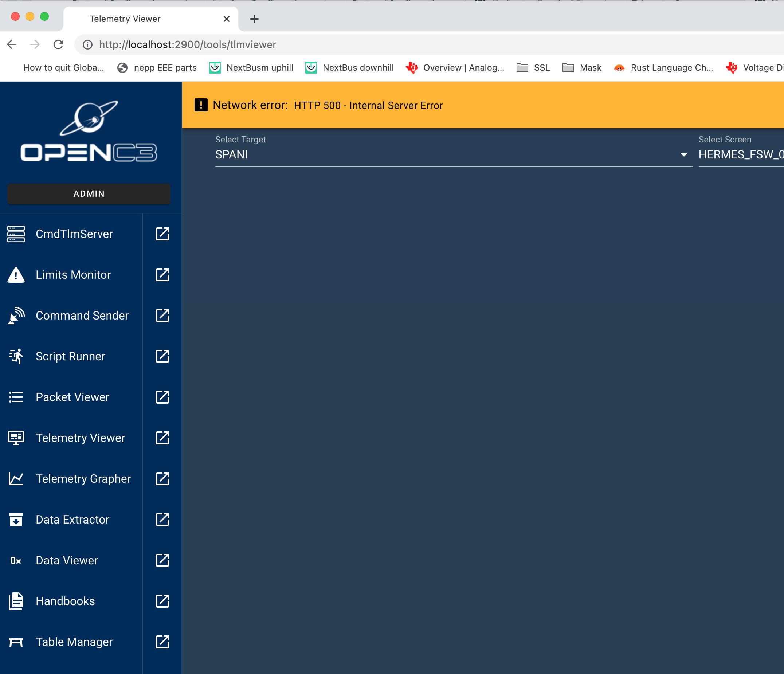This screenshot has height=674, width=784.
Task: Open Script Runner via its running-figure icon
Action: [x=15, y=356]
